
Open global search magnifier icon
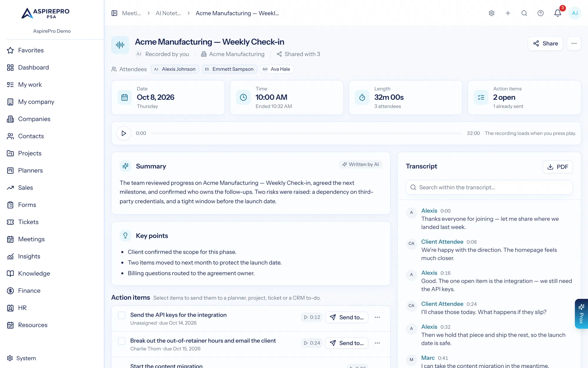(524, 13)
